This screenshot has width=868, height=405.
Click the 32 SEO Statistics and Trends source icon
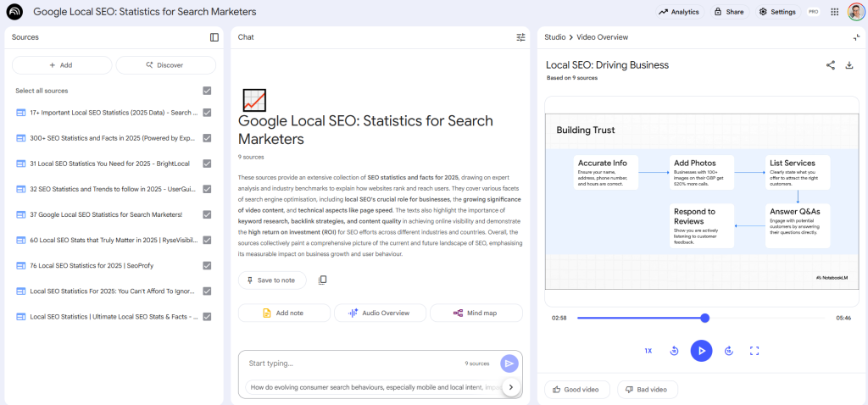pos(21,189)
